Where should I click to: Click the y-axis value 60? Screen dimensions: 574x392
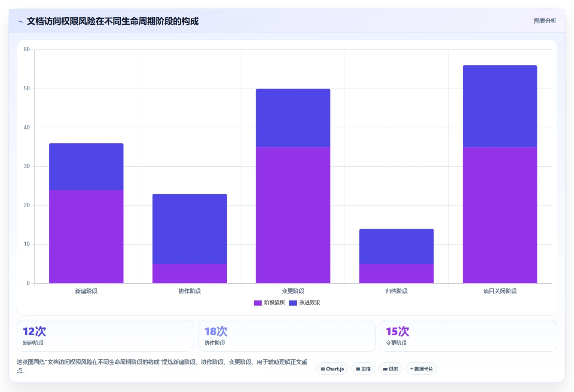(27, 49)
